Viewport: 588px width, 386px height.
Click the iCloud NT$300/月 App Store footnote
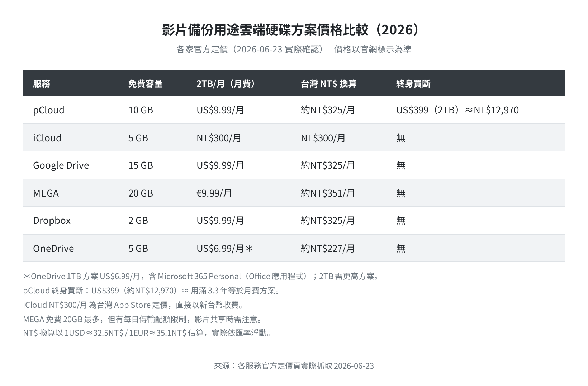click(x=134, y=305)
